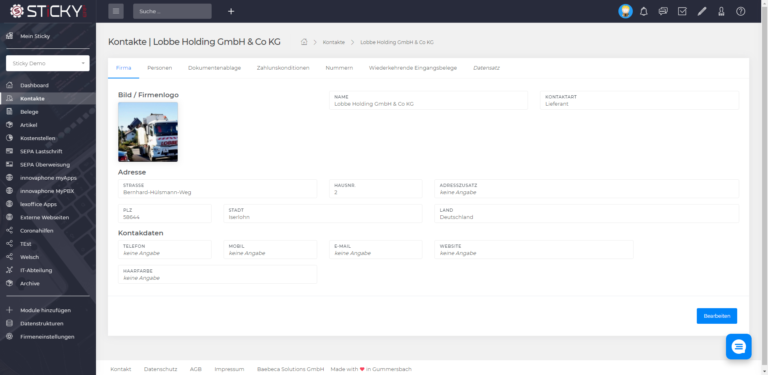This screenshot has width=768, height=375.
Task: Click the Suche search field
Action: point(172,11)
